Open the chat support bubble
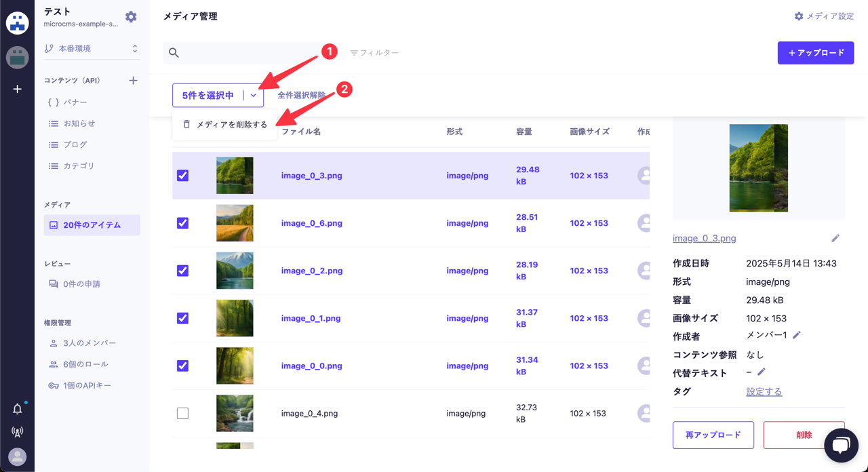Viewport: 868px width, 472px height. [x=841, y=445]
